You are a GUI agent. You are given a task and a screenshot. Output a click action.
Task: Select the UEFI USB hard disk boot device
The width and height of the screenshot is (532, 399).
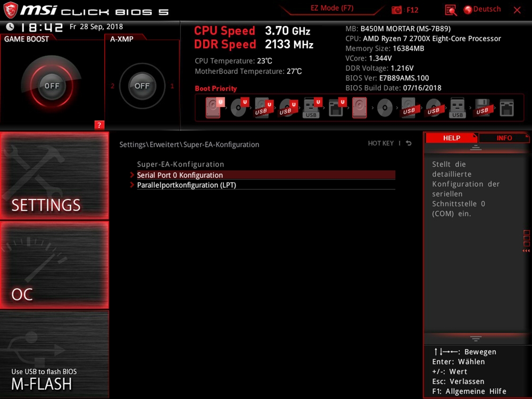click(x=264, y=107)
